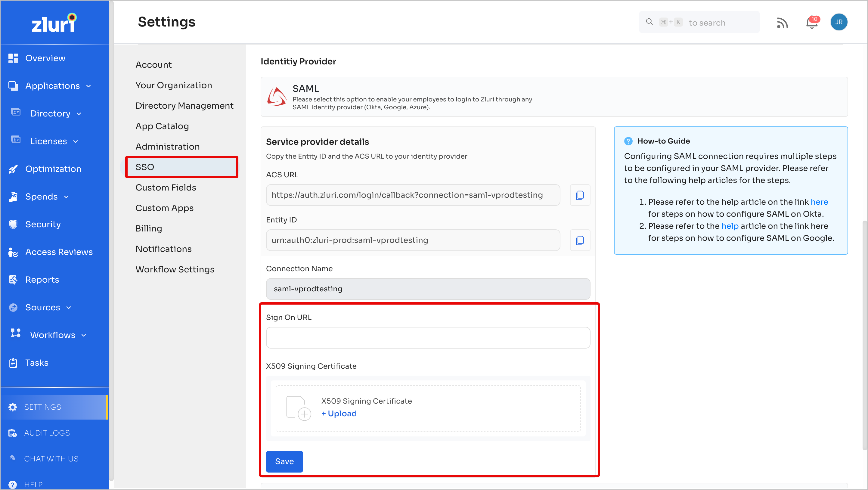Click the Reports sidebar icon
This screenshot has width=868, height=490.
pyautogui.click(x=13, y=279)
